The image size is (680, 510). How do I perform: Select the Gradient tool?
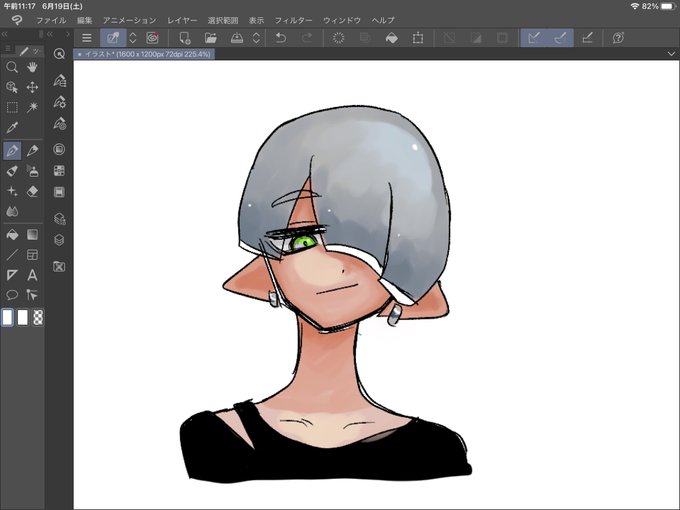[x=32, y=235]
